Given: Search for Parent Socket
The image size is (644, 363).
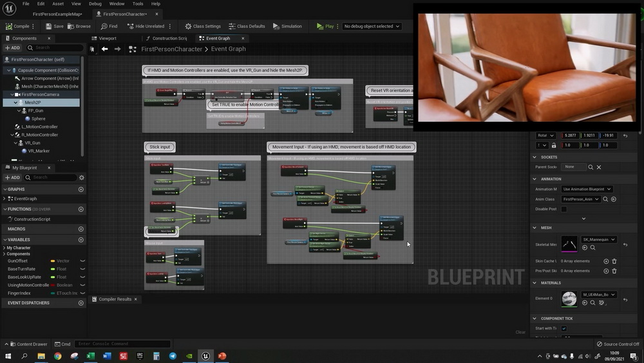Looking at the screenshot, I should pos(591,168).
